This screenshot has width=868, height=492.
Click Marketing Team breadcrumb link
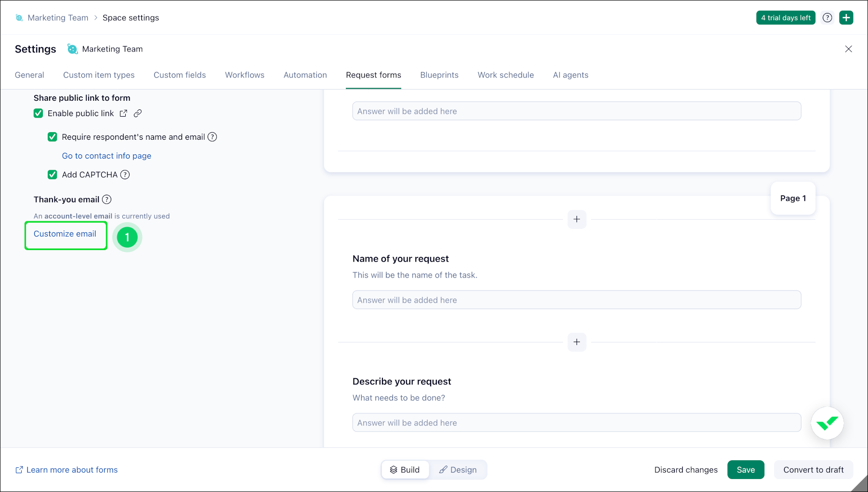tap(58, 18)
